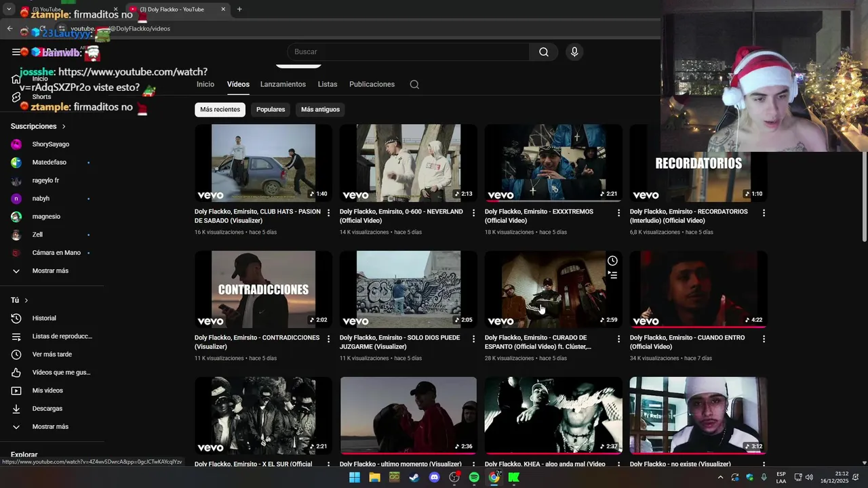This screenshot has width=868, height=488.
Task: Open Kick app from the taskbar
Action: pyautogui.click(x=514, y=477)
